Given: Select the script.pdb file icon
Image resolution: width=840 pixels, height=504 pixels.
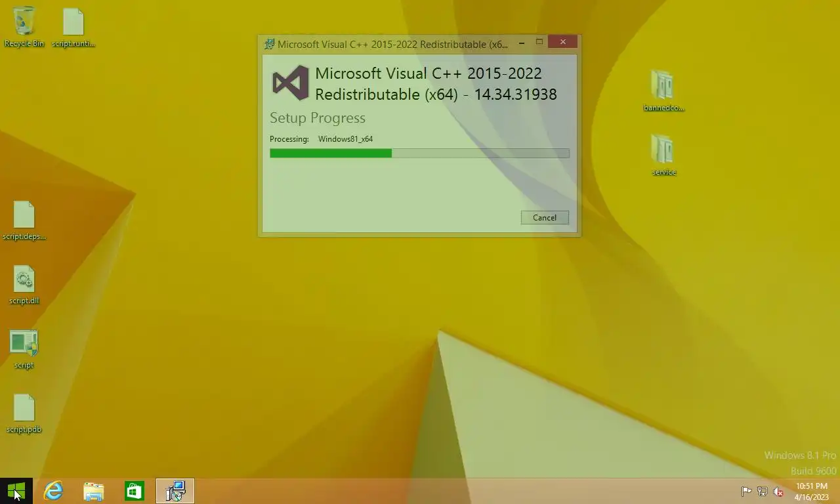Looking at the screenshot, I should [x=24, y=413].
